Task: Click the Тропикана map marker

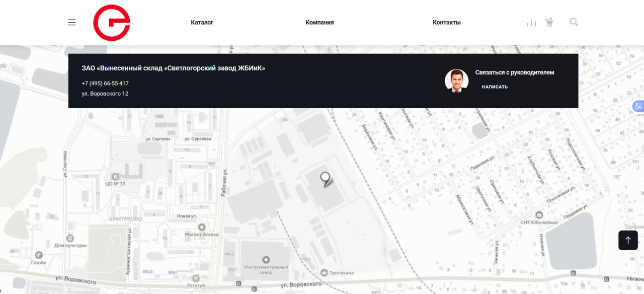Action: coord(324,273)
